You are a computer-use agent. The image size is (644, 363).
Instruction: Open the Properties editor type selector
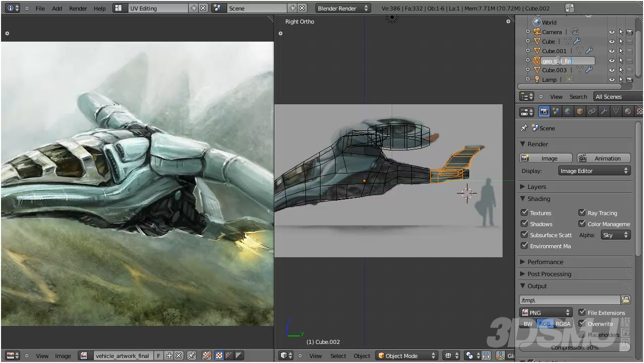(x=527, y=111)
